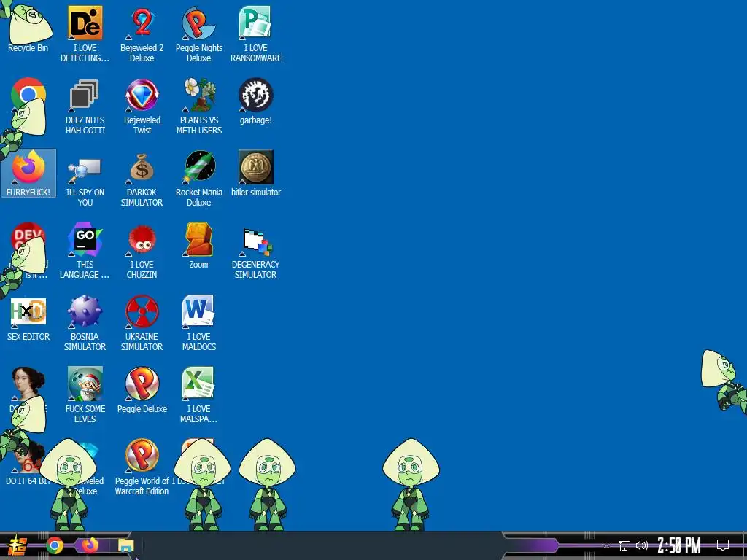747x560 pixels.
Task: Open the 'DO IT 64 BIT' icon
Action: [x=28, y=463]
